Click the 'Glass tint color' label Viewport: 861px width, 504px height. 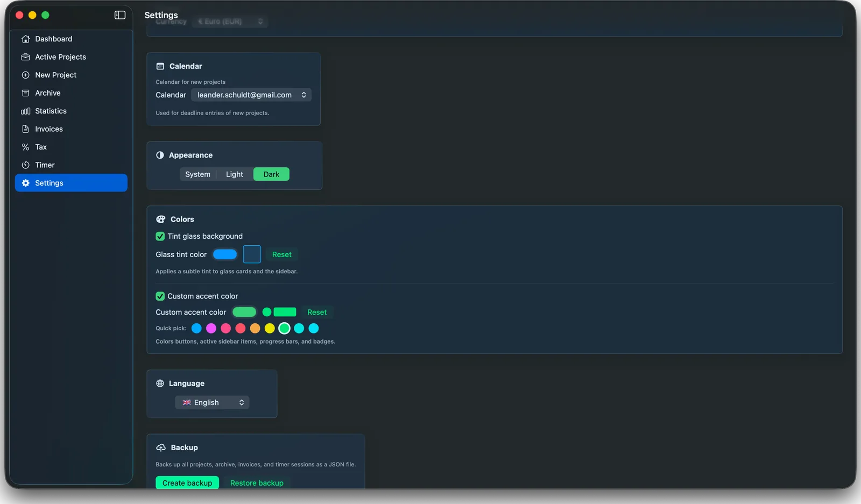pyautogui.click(x=181, y=254)
